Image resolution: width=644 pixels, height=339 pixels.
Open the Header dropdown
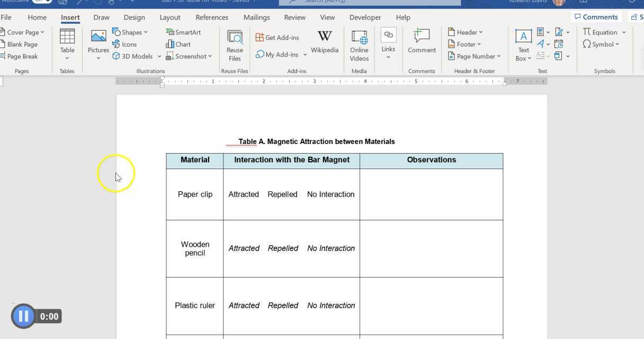(466, 32)
